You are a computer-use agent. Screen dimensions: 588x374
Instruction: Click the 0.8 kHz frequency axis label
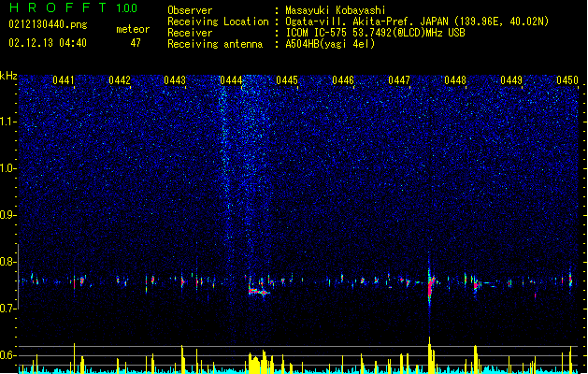pos(8,262)
